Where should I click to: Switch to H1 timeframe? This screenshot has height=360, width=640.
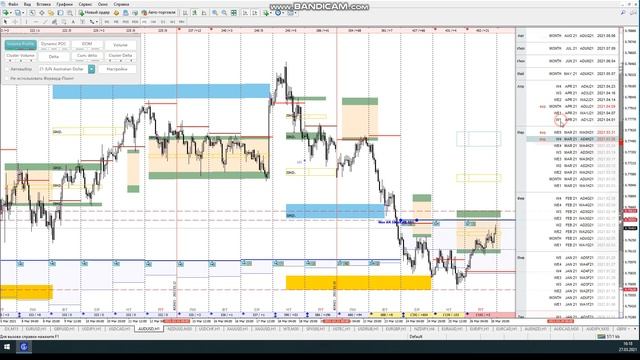[x=144, y=22]
